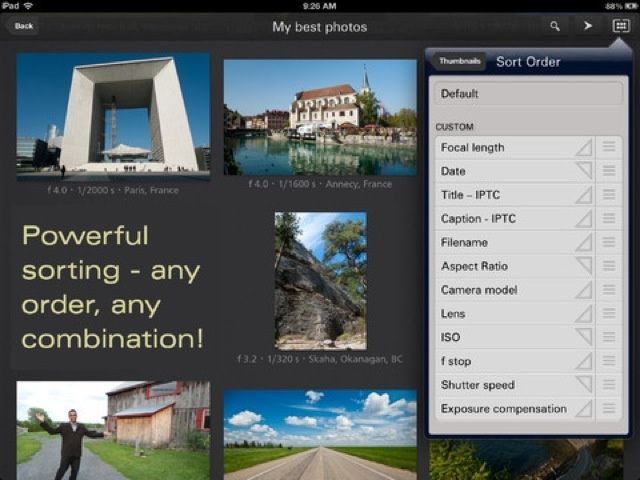Open the Paris arch photo thumbnail
The height and width of the screenshot is (480, 640).
[113, 116]
